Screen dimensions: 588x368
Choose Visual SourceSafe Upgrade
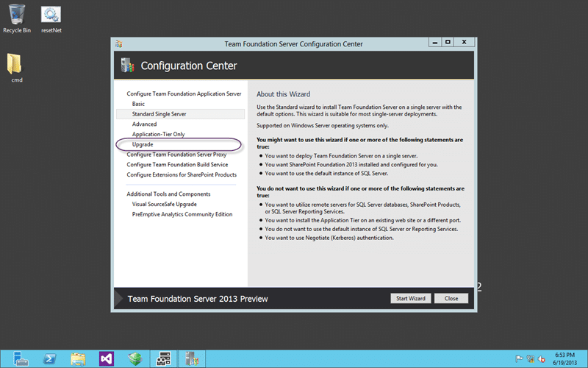coord(164,205)
